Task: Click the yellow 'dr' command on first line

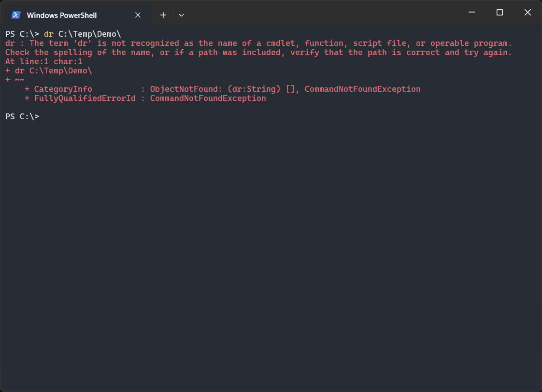Action: pos(48,34)
